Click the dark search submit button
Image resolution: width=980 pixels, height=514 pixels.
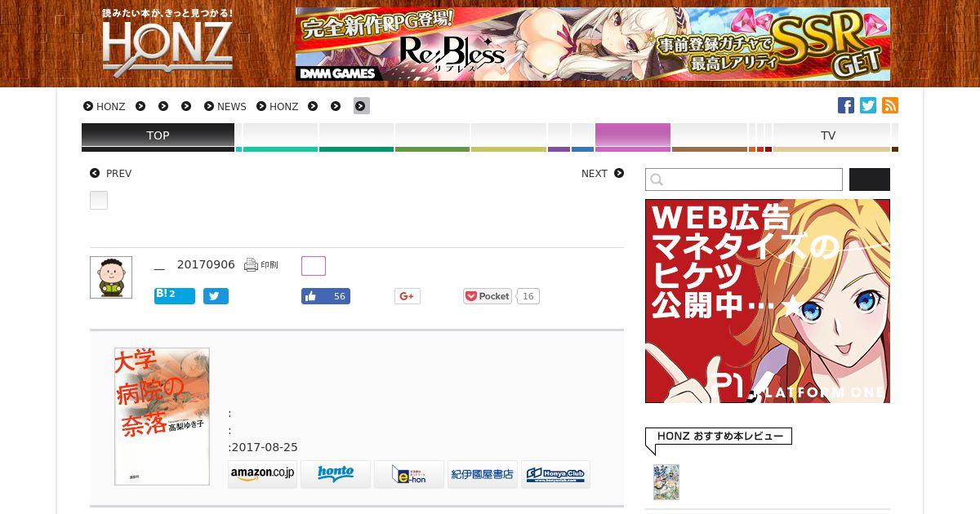pos(870,179)
